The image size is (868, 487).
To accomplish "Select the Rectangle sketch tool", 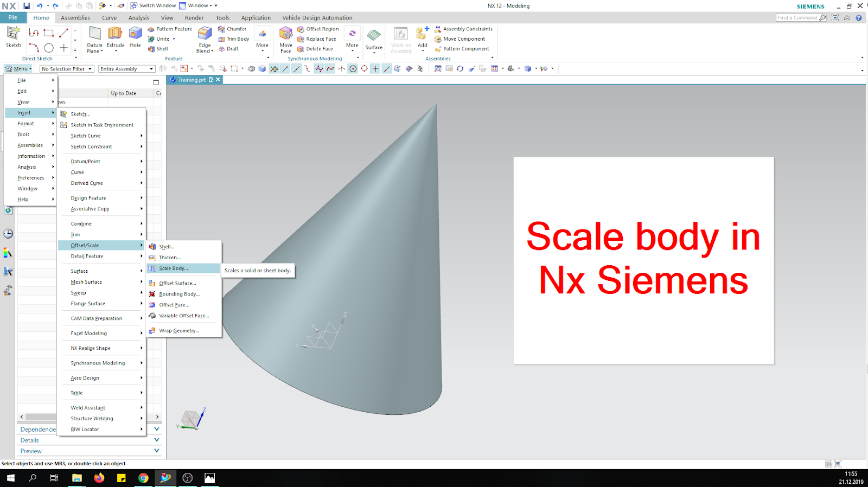I will point(49,33).
